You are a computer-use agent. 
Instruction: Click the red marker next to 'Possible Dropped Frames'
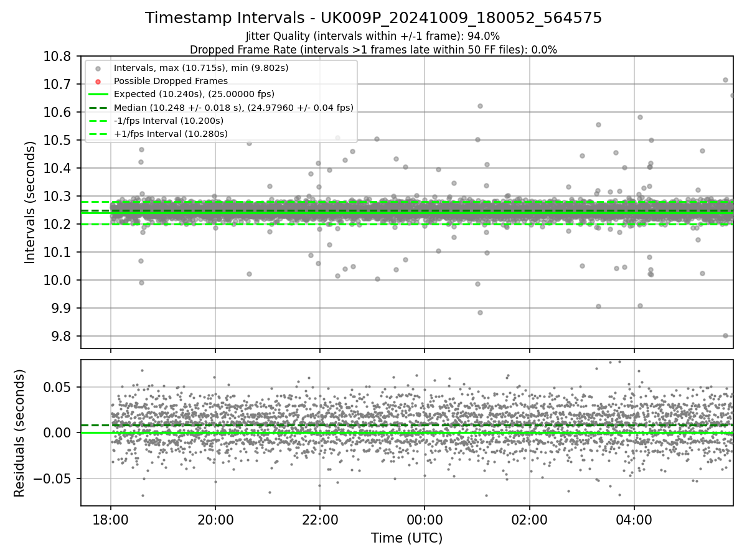tap(98, 82)
